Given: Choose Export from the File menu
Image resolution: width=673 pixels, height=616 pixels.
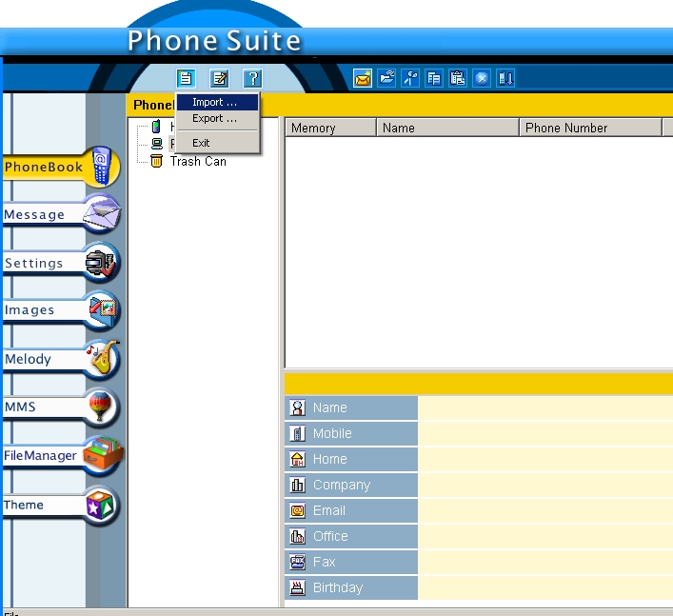Looking at the screenshot, I should 218,118.
